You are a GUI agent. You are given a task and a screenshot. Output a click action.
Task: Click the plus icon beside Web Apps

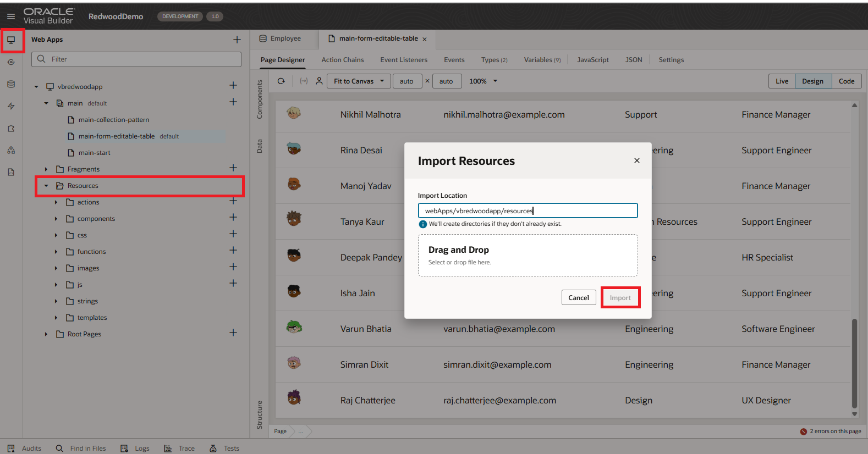point(237,40)
